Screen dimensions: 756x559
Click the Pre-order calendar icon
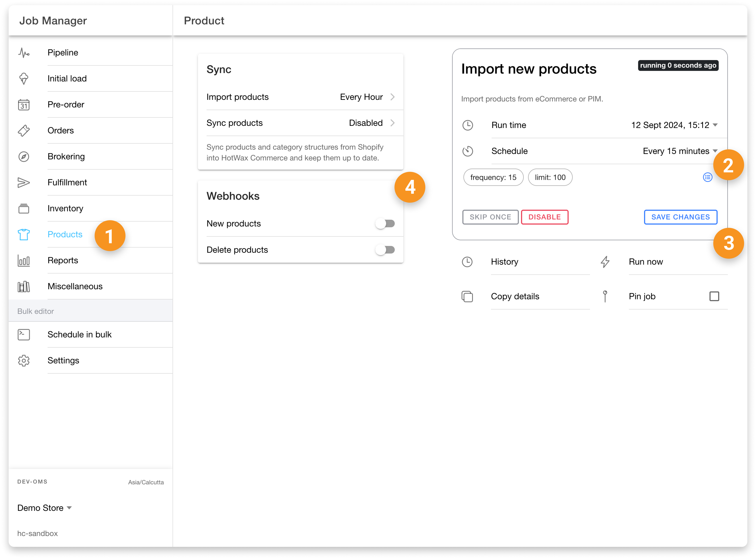tap(24, 105)
